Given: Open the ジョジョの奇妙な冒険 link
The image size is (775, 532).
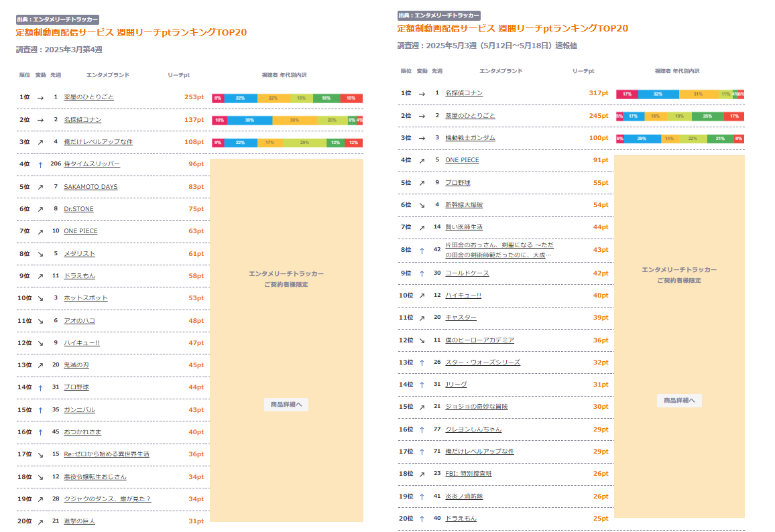Looking at the screenshot, I should coord(476,407).
